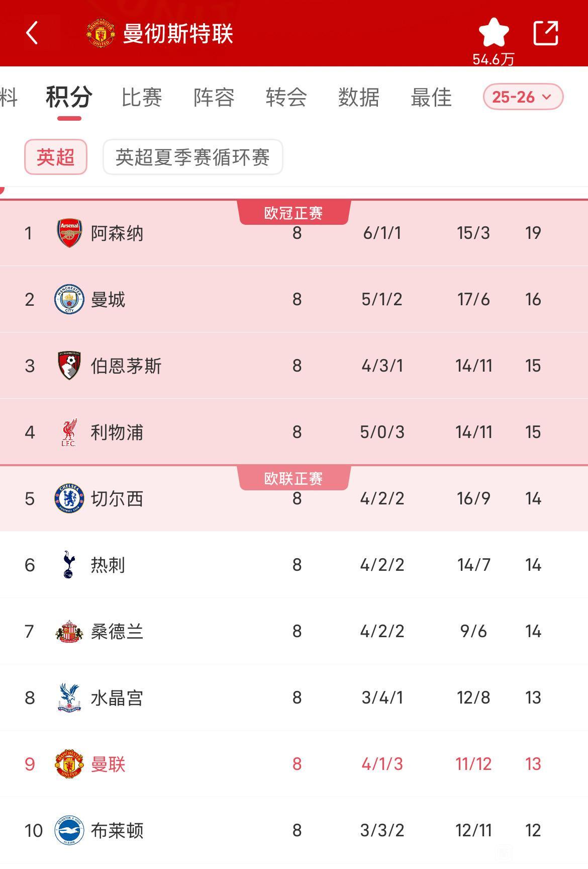Screen dimensions: 588x869
Task: Switch to the 阵容 tab
Action: tap(214, 97)
